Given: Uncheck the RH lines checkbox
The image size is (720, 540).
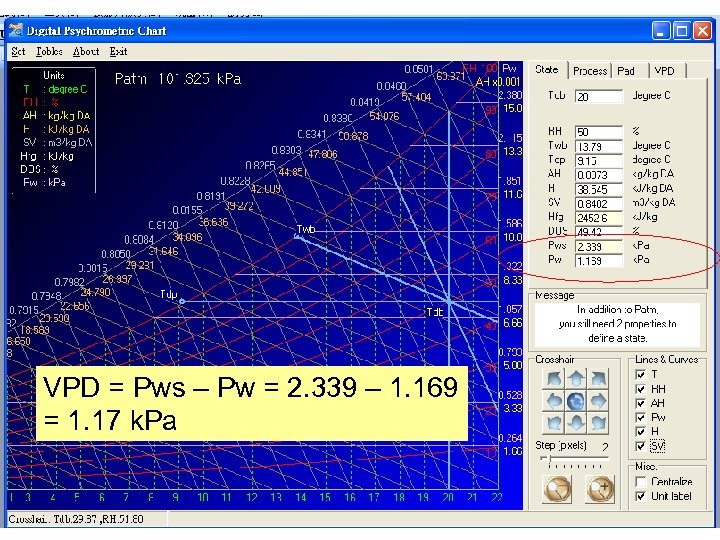Looking at the screenshot, I should point(640,389).
